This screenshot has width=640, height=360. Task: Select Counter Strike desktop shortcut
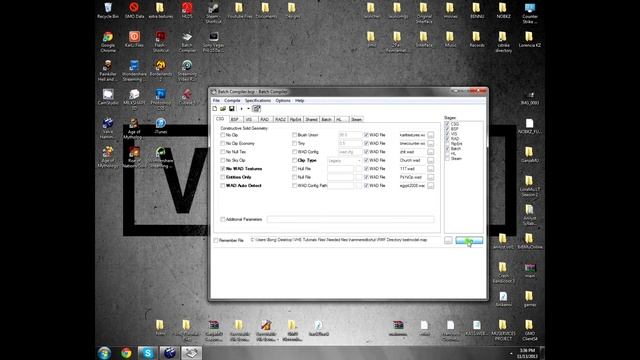tap(529, 13)
